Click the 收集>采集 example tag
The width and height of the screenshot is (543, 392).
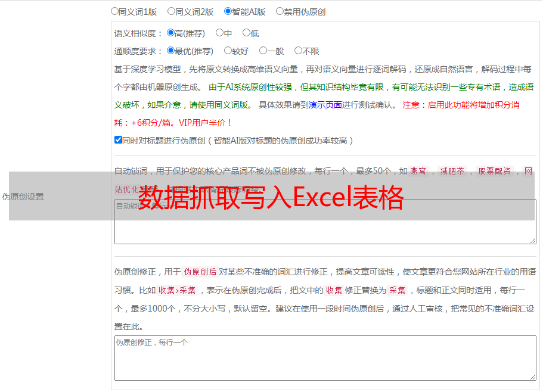click(x=177, y=290)
